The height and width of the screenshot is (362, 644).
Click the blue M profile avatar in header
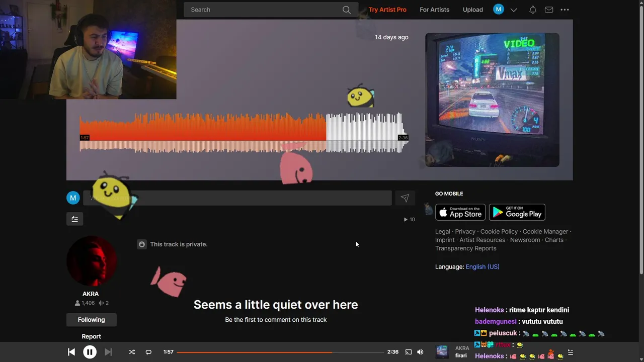click(498, 9)
